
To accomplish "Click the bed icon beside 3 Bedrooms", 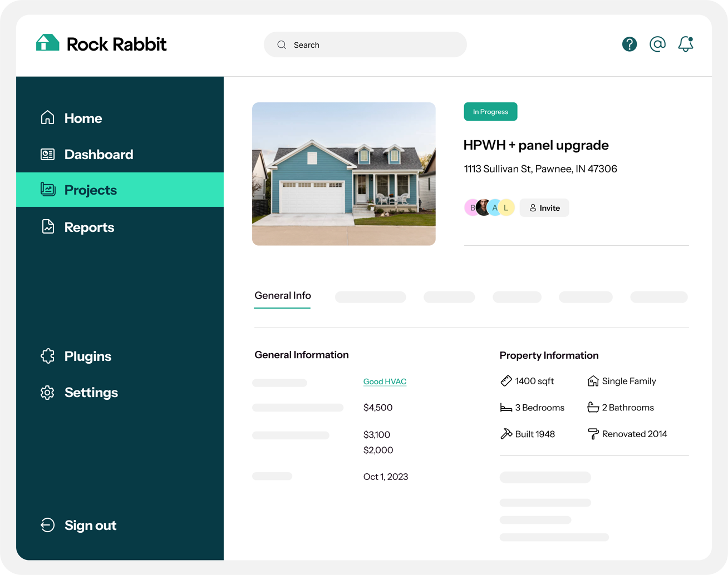I will (506, 408).
